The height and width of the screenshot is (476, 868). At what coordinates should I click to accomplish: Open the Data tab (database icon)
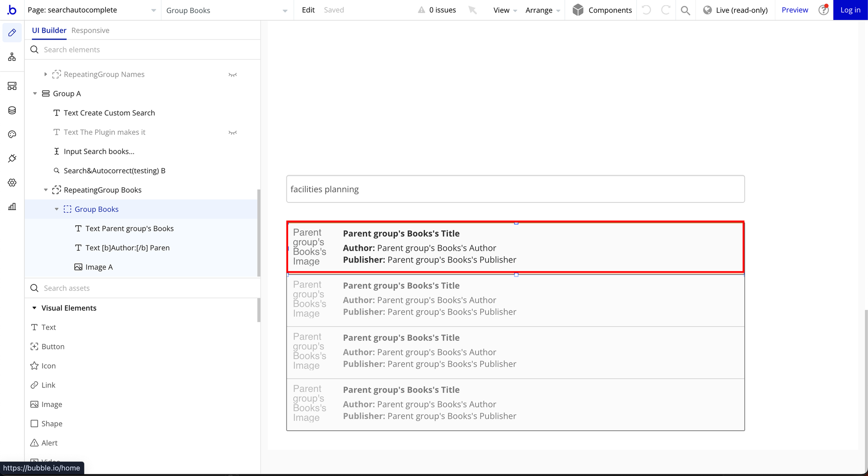click(12, 111)
